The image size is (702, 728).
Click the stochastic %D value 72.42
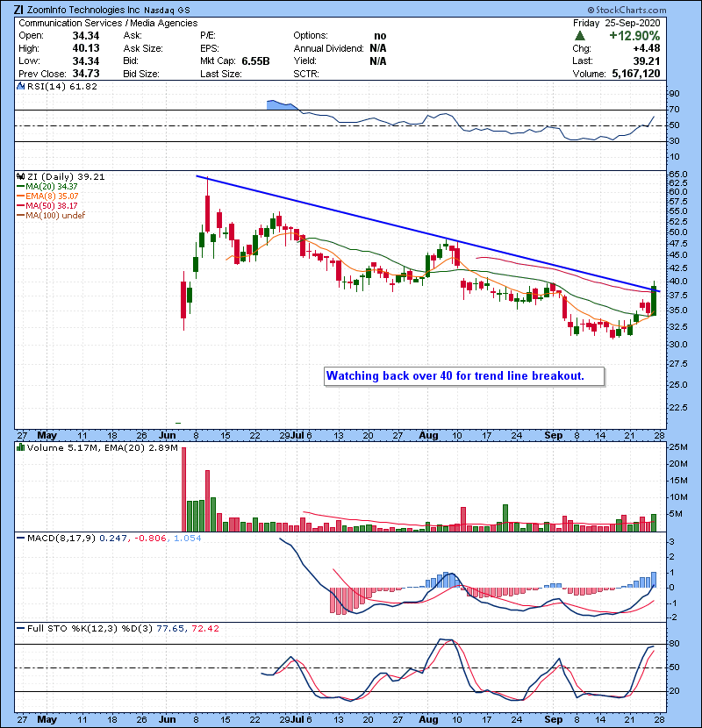(204, 629)
